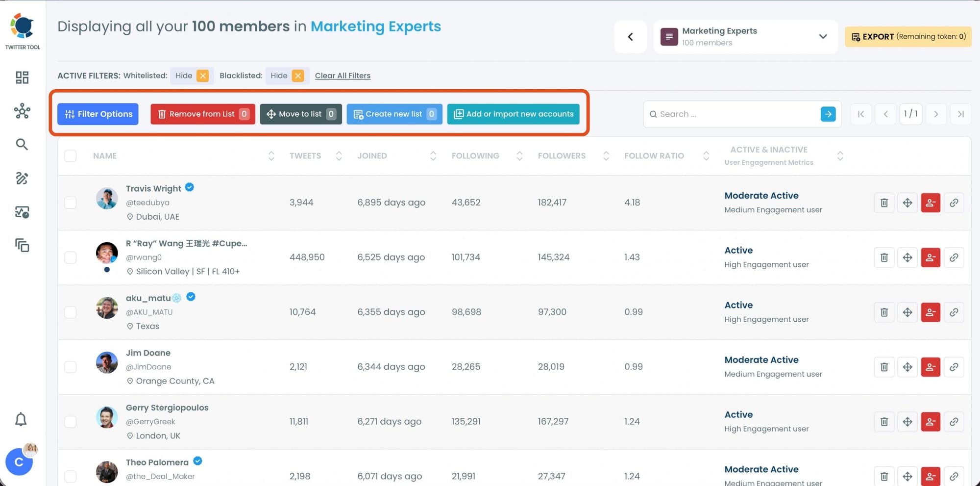Open the lists panel at sidebar bottom
This screenshot has width=980, height=486.
(22, 246)
